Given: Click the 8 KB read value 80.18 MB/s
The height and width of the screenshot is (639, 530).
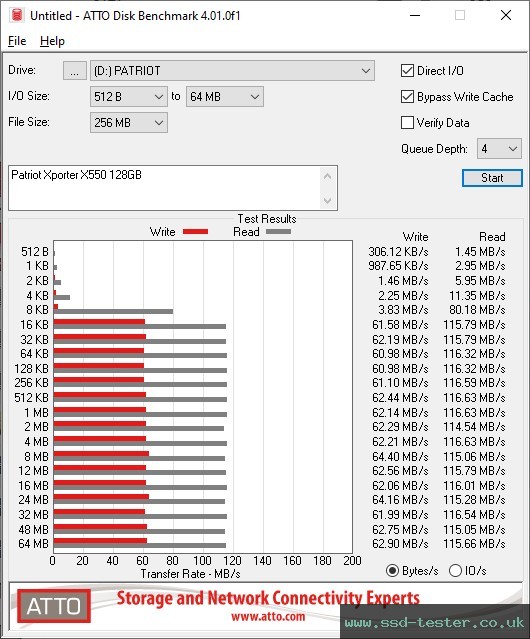Looking at the screenshot, I should [477, 310].
